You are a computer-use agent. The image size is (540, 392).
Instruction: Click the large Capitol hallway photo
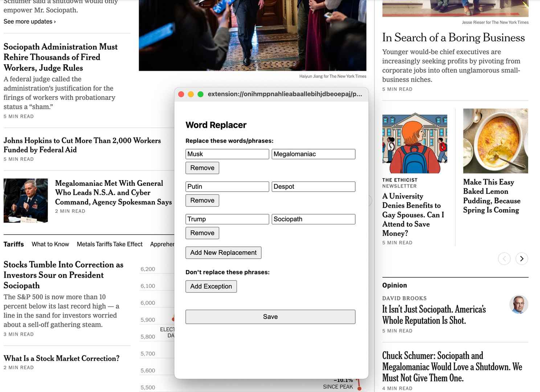point(253,35)
